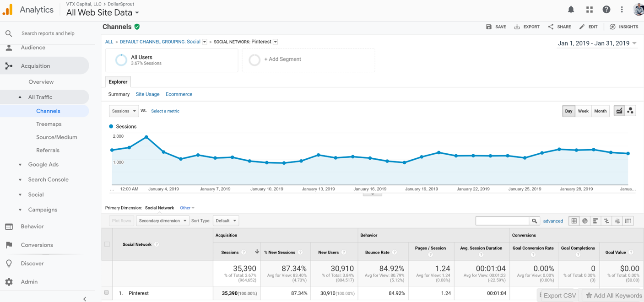Open the Social channel grouping dropdown
The width and height of the screenshot is (644, 302).
click(x=205, y=42)
